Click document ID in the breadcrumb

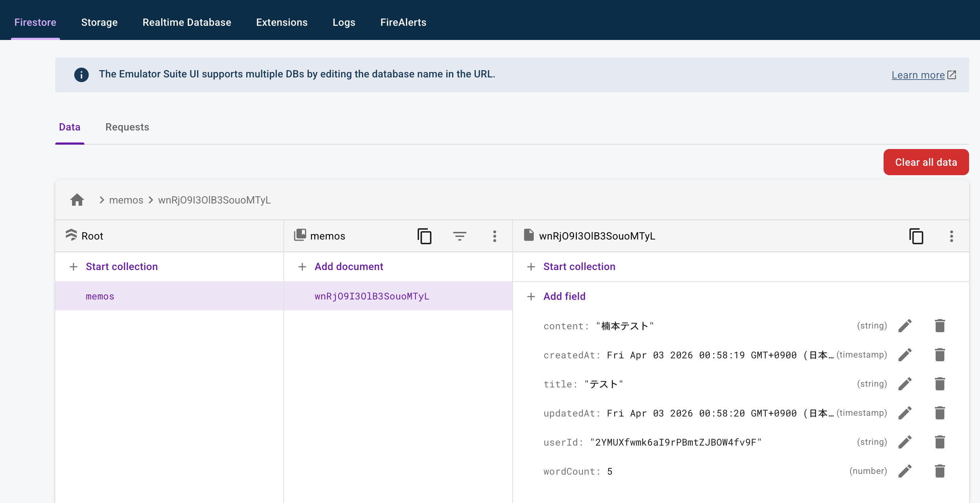pyautogui.click(x=214, y=200)
